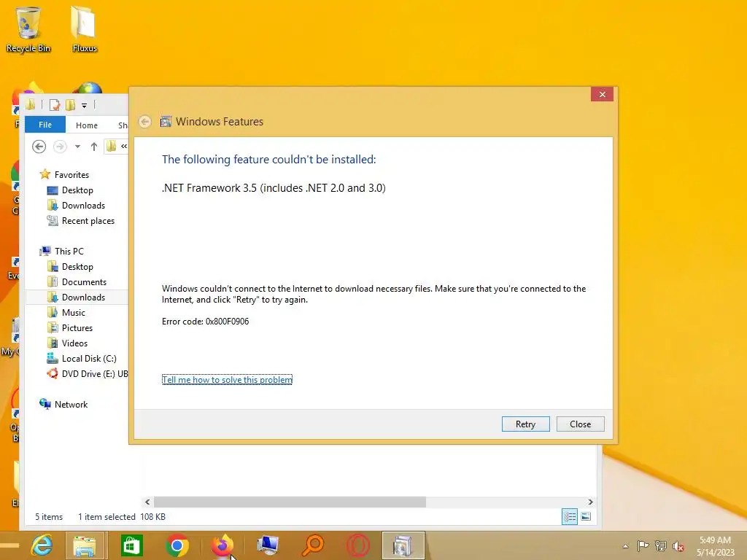Select This PC in navigation pane
The height and width of the screenshot is (560, 747).
(x=69, y=251)
